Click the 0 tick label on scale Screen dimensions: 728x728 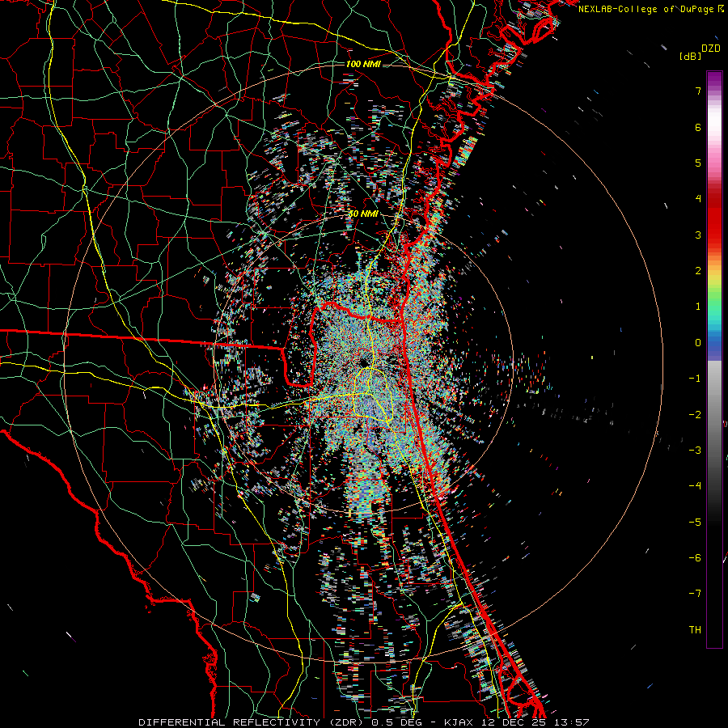698,343
